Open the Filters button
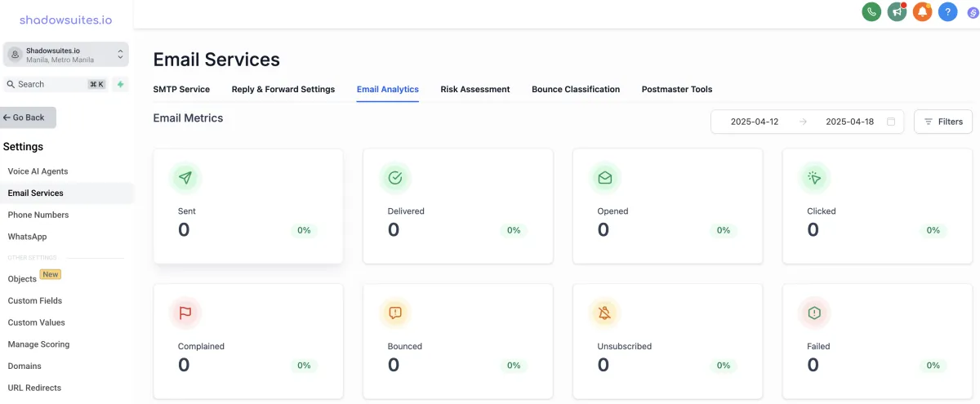This screenshot has width=980, height=404. click(x=943, y=122)
